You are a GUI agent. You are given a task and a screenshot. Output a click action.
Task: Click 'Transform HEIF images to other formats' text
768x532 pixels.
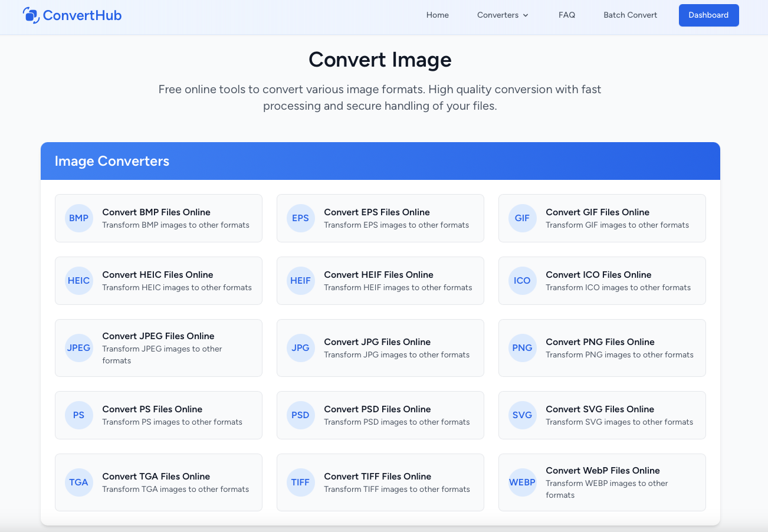pyautogui.click(x=398, y=288)
